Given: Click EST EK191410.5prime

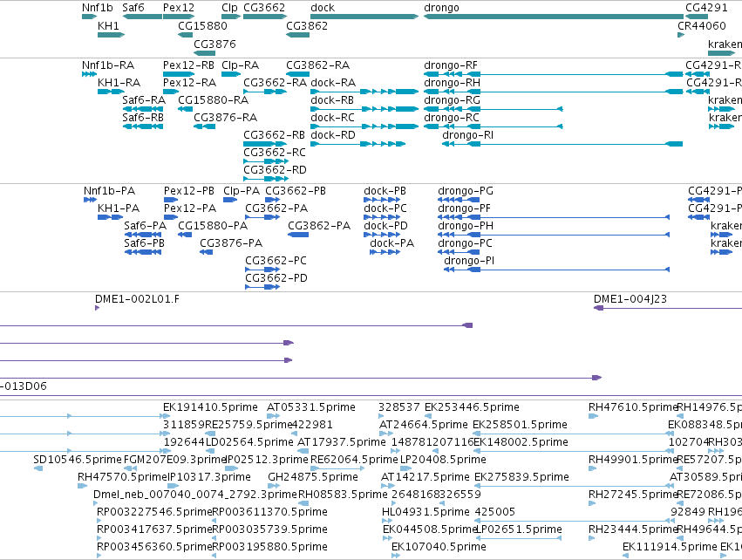Looking at the screenshot, I should [x=211, y=407].
